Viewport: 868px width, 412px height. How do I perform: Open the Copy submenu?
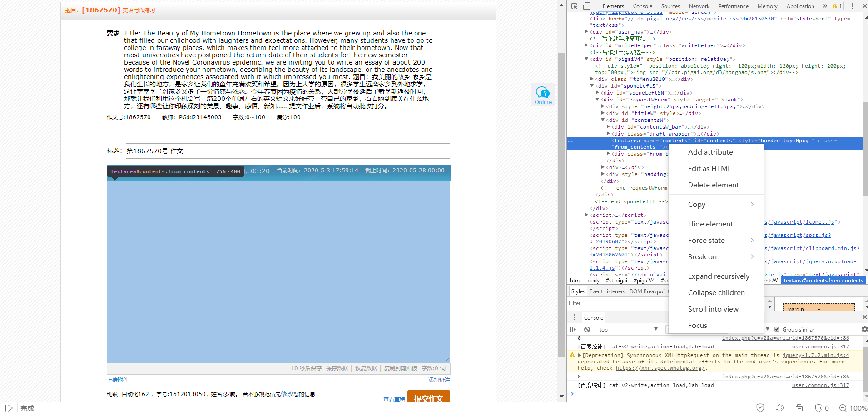tap(716, 205)
